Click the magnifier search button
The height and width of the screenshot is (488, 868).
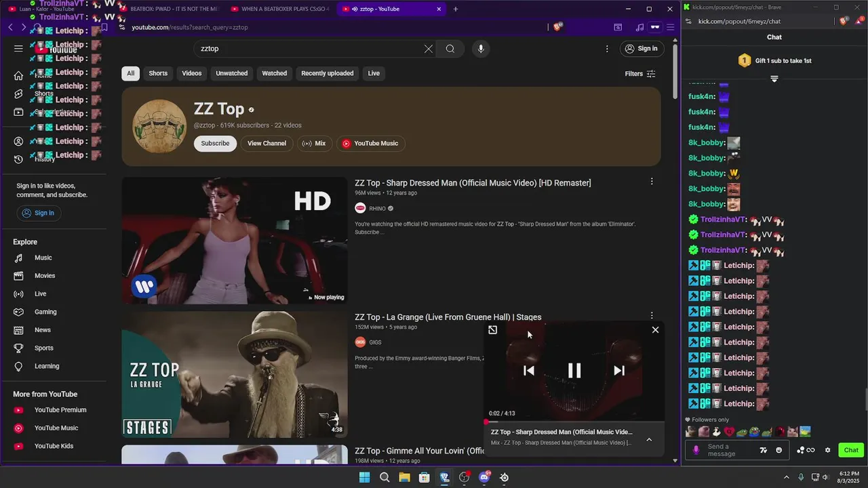450,49
